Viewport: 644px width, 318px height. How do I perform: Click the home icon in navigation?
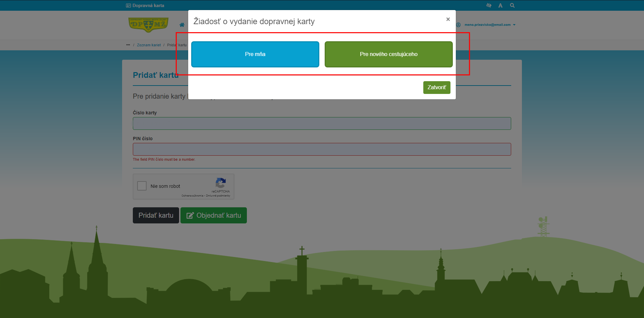pyautogui.click(x=182, y=25)
